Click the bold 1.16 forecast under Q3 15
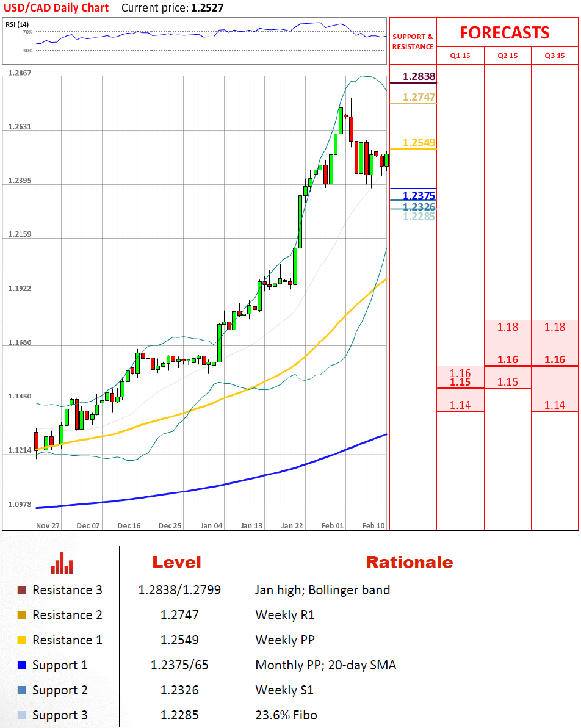The height and width of the screenshot is (728, 581). 555,359
